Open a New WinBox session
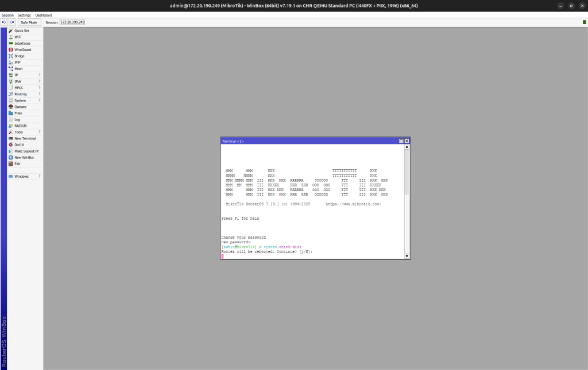 25,158
